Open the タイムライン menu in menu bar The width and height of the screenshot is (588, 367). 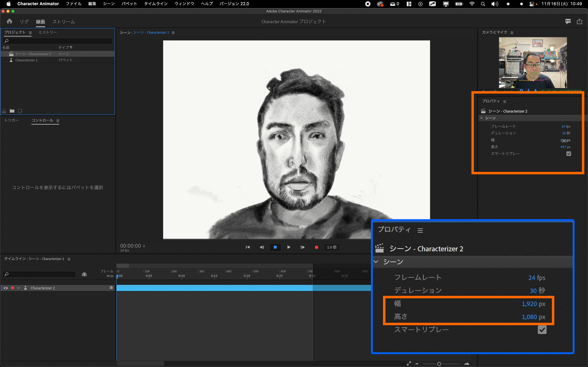[x=156, y=4]
